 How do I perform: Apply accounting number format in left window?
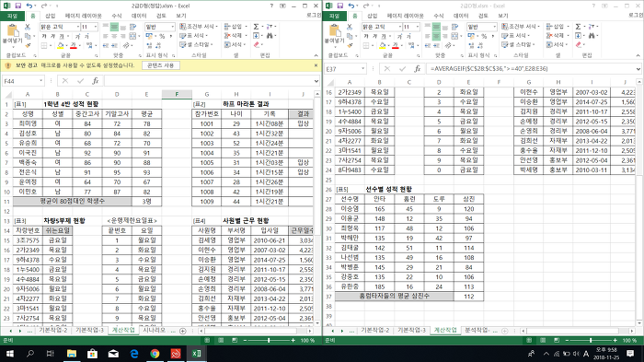(x=149, y=36)
